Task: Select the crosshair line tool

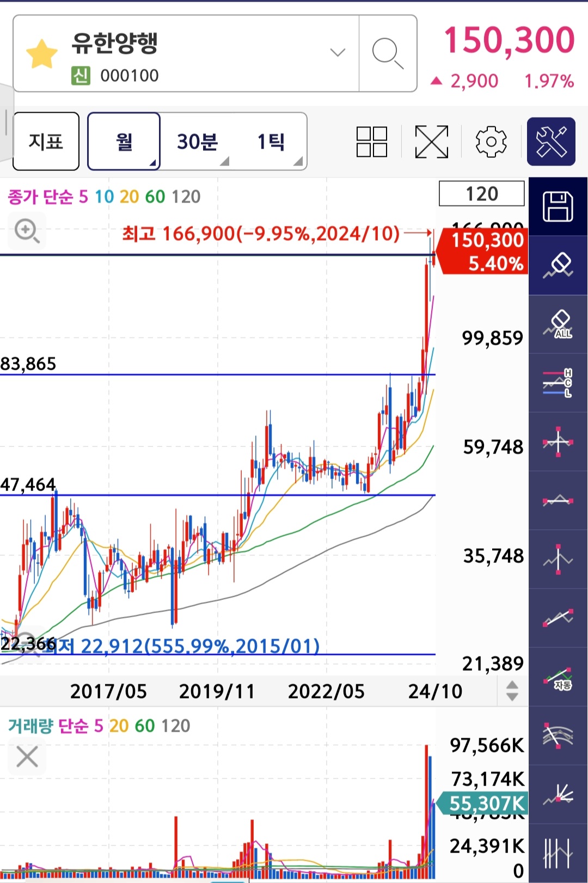Action: click(558, 442)
